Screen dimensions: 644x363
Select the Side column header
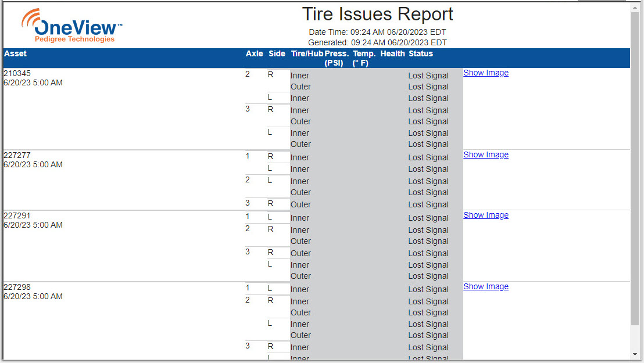click(277, 53)
